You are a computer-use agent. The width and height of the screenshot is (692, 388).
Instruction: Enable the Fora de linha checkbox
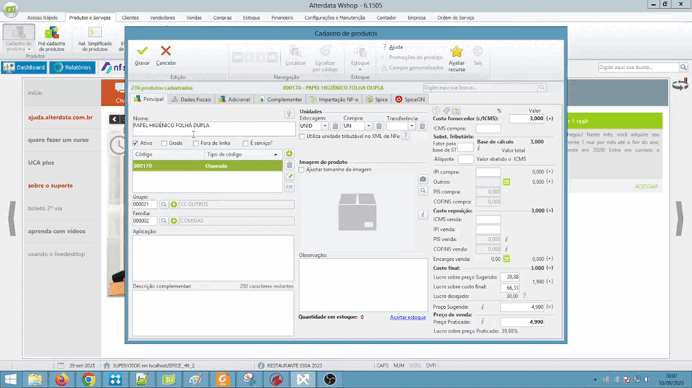pyautogui.click(x=196, y=143)
